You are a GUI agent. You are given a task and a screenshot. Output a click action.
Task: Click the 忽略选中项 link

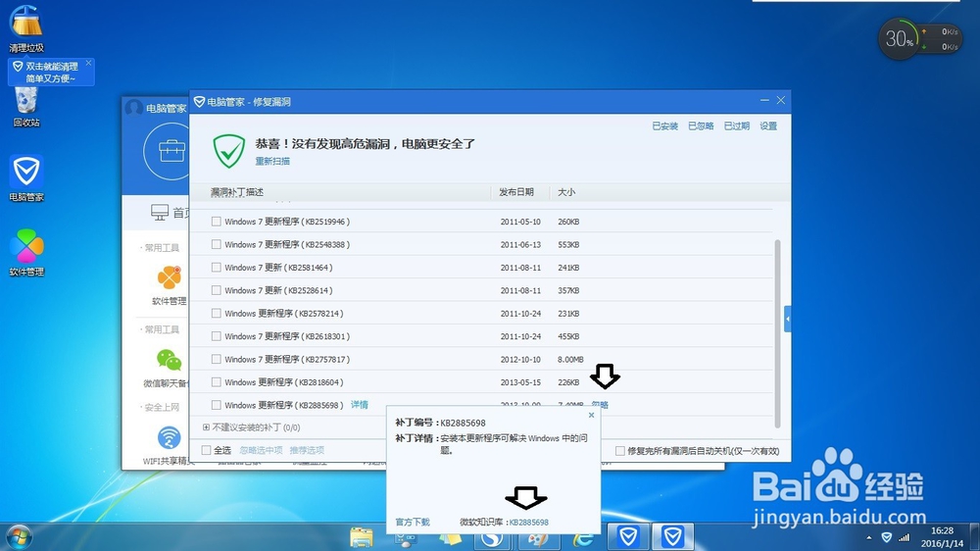click(x=261, y=450)
